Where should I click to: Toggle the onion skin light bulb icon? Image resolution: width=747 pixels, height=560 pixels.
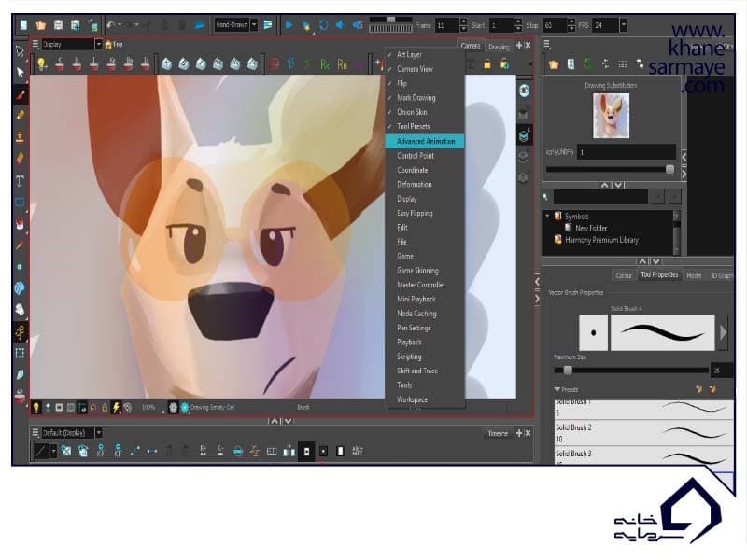[x=42, y=63]
